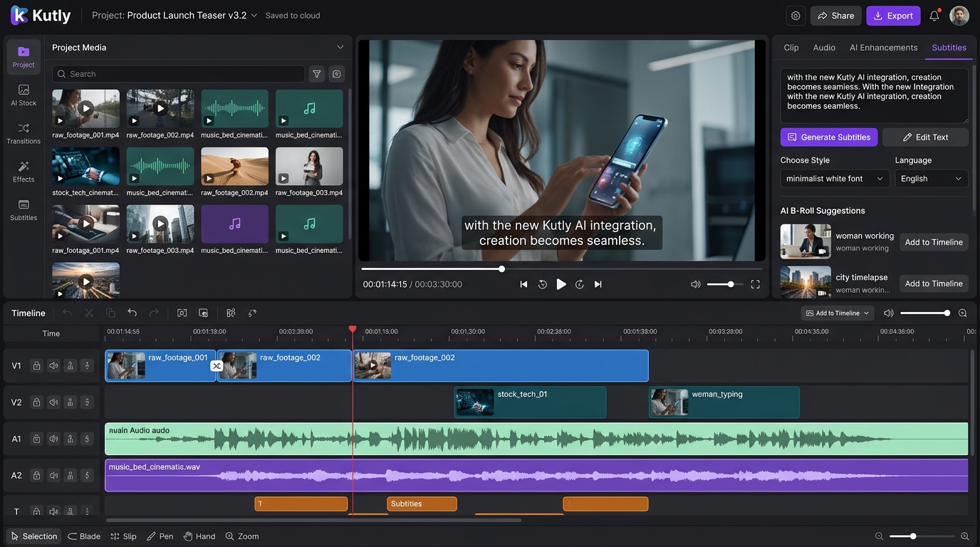Select the Pen tool
The width and height of the screenshot is (980, 547).
(x=160, y=536)
